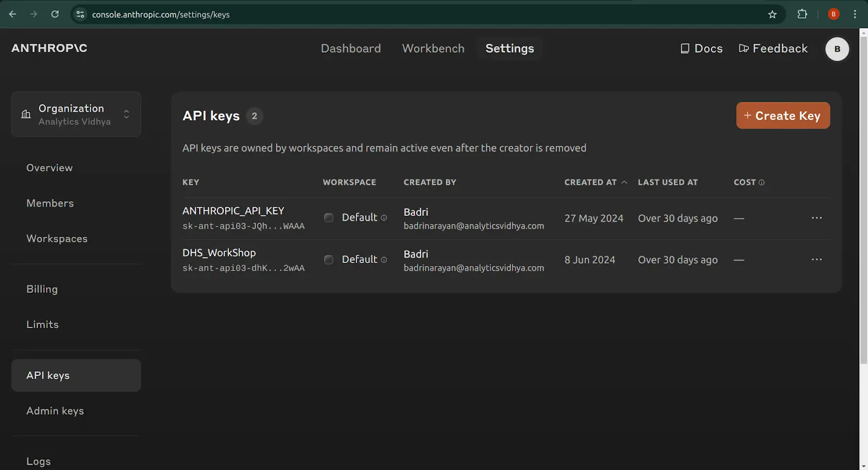Reload the page with the refresh icon

coord(55,14)
